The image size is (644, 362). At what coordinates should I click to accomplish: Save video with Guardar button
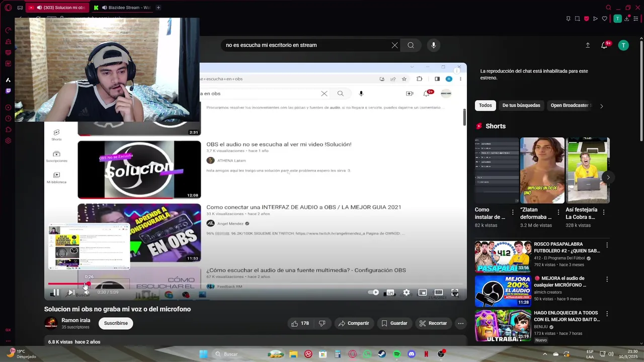tap(394, 323)
